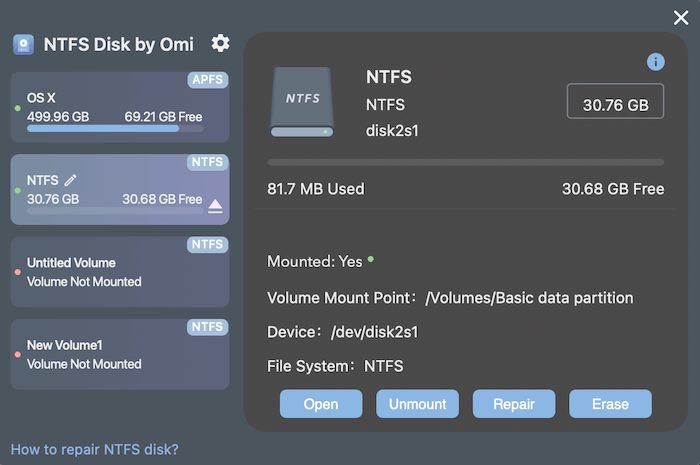Screen dimensions: 700x465
Task: Click 'NTFS Disk by Omi' title text
Action: click(x=119, y=45)
